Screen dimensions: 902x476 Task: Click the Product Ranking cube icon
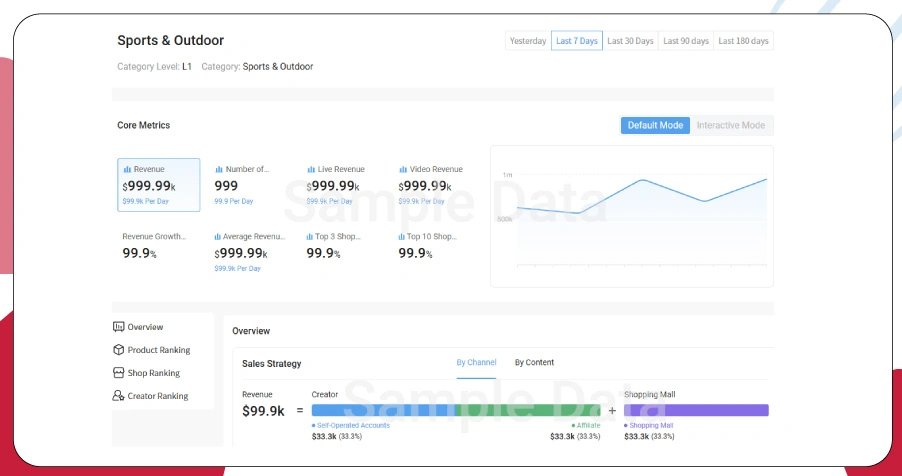(x=119, y=350)
